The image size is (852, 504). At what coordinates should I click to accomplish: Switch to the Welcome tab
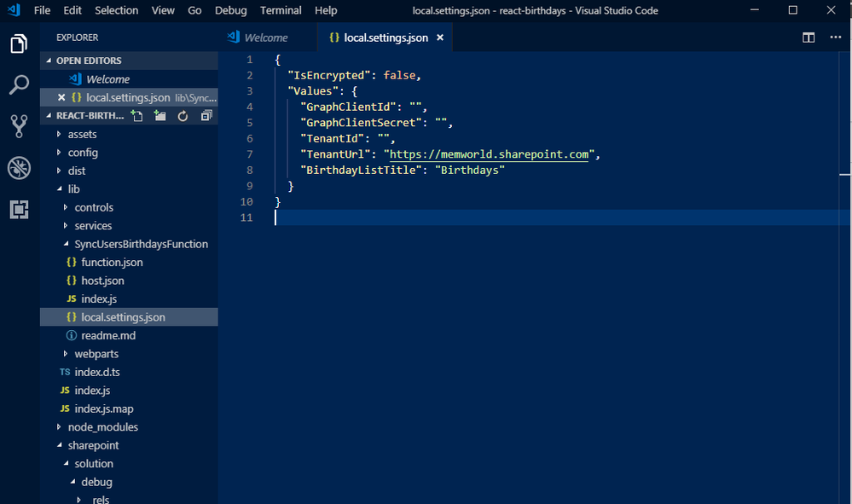266,38
